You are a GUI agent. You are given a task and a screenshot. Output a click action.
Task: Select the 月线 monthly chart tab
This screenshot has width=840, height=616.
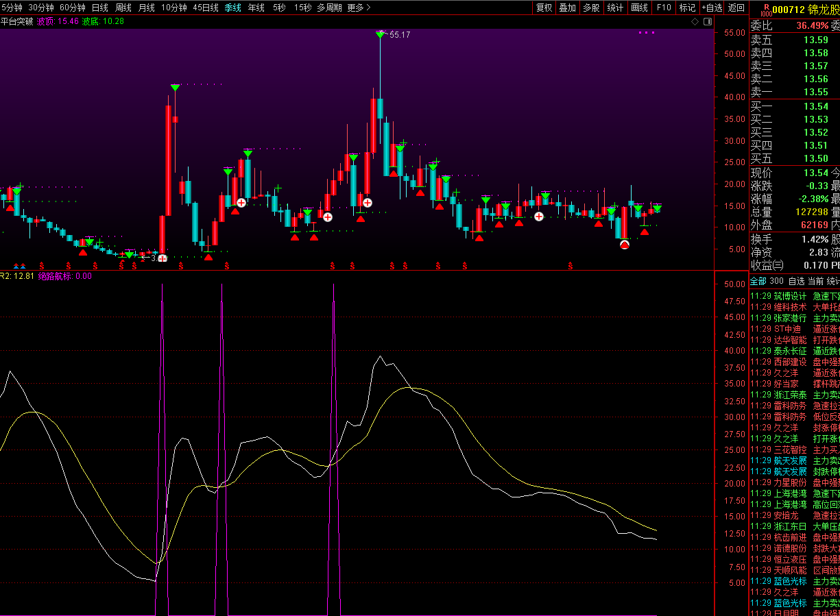147,8
